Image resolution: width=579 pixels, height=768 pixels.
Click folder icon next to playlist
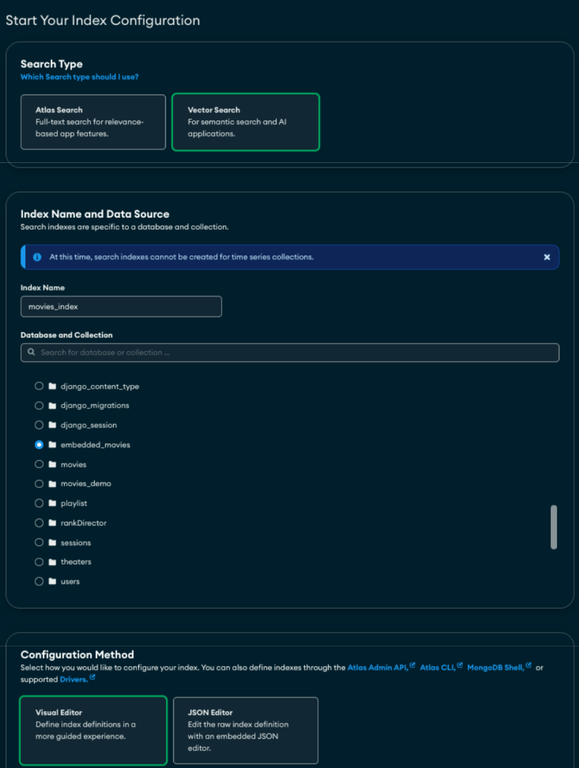[x=52, y=503]
